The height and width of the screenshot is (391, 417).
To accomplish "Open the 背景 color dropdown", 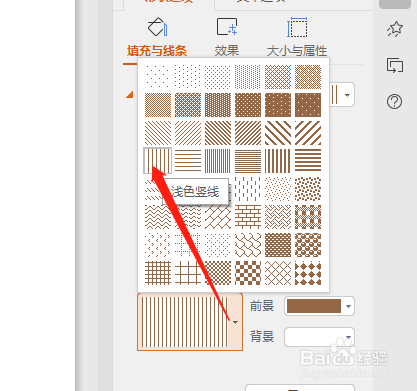I will pyautogui.click(x=348, y=337).
